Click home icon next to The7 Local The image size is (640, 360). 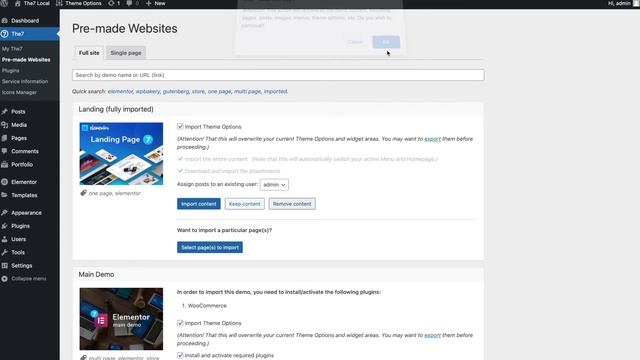pyautogui.click(x=18, y=3)
